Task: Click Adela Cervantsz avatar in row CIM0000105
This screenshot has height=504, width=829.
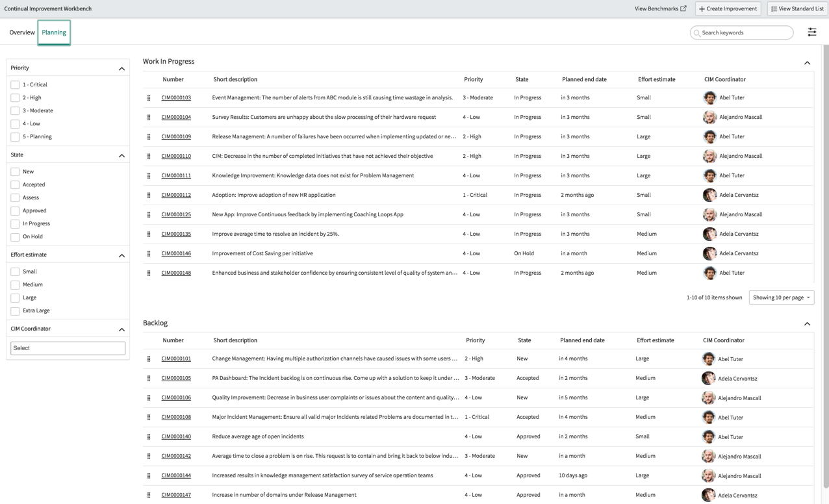Action: point(708,378)
